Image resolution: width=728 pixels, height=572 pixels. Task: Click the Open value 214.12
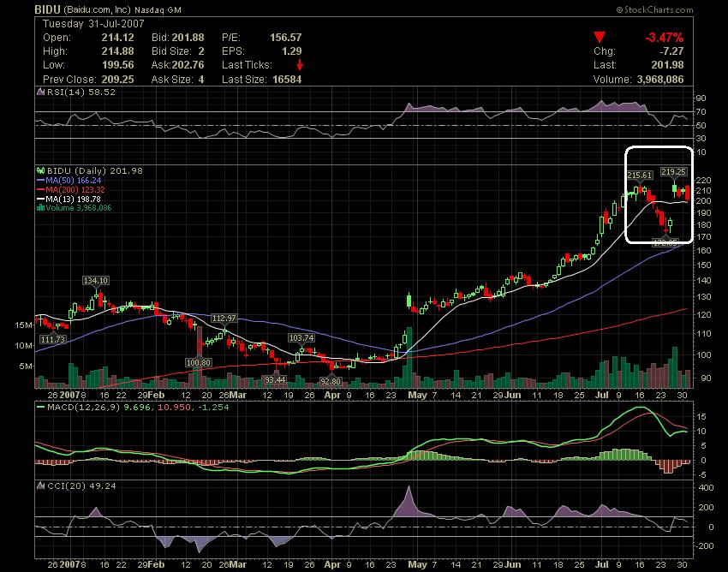pyautogui.click(x=117, y=38)
